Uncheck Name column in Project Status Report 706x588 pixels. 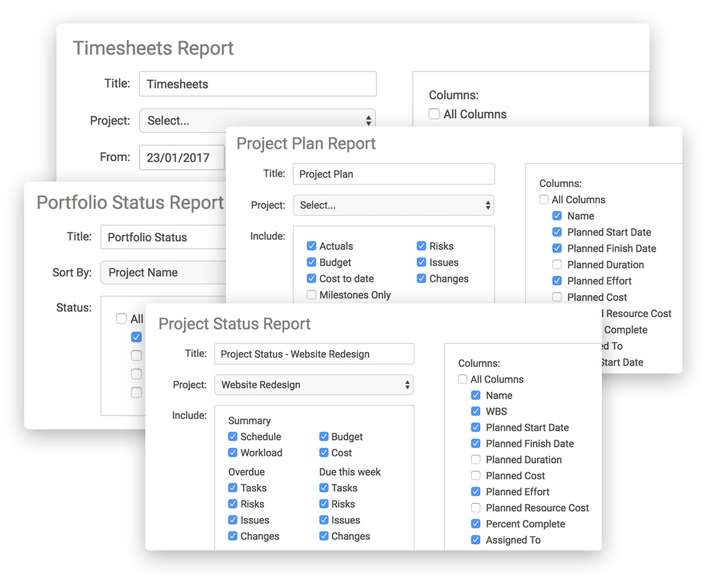[x=476, y=396]
